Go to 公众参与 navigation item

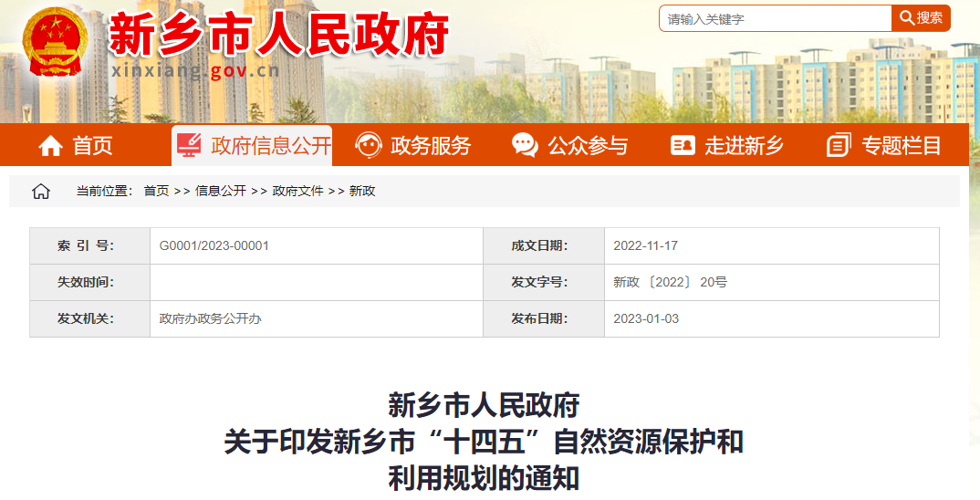[588, 145]
